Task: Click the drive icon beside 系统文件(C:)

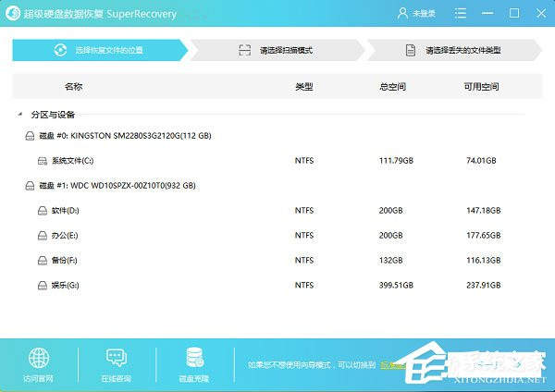Action: (42, 161)
